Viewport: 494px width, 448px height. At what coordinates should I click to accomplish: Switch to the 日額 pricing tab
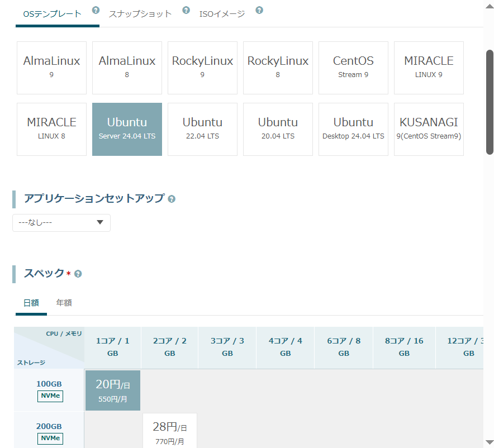click(31, 302)
